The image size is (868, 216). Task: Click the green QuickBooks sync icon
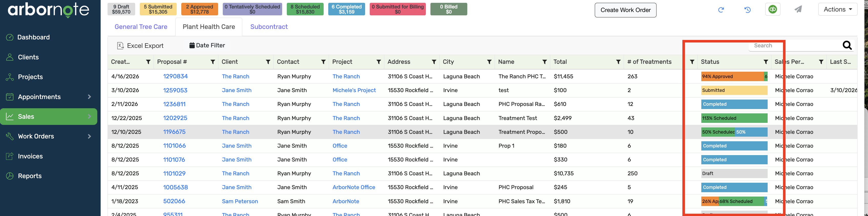(x=773, y=9)
